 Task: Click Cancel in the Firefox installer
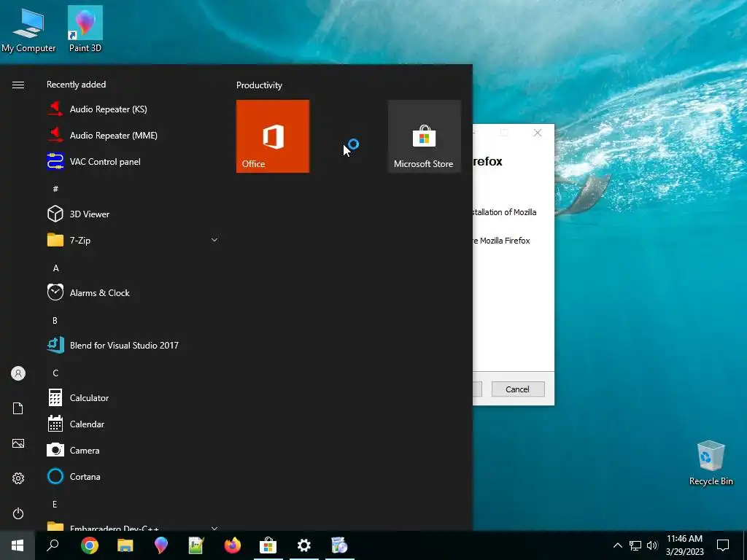coord(518,389)
